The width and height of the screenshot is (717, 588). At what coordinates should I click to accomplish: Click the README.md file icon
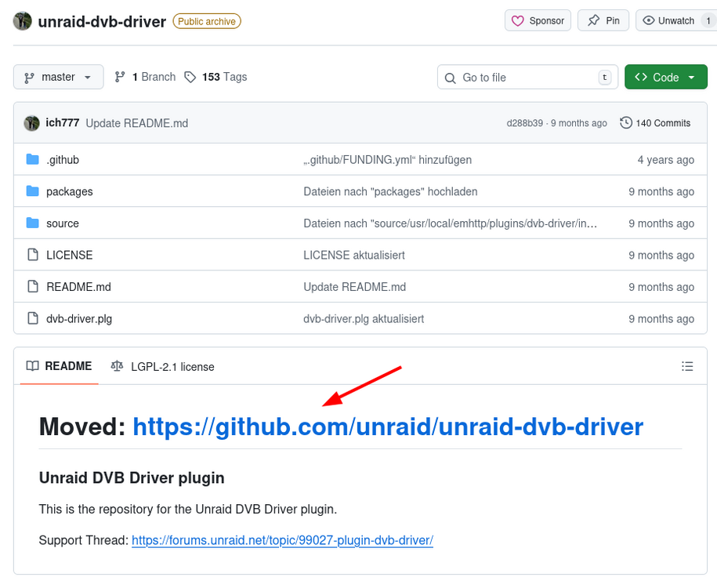point(33,286)
